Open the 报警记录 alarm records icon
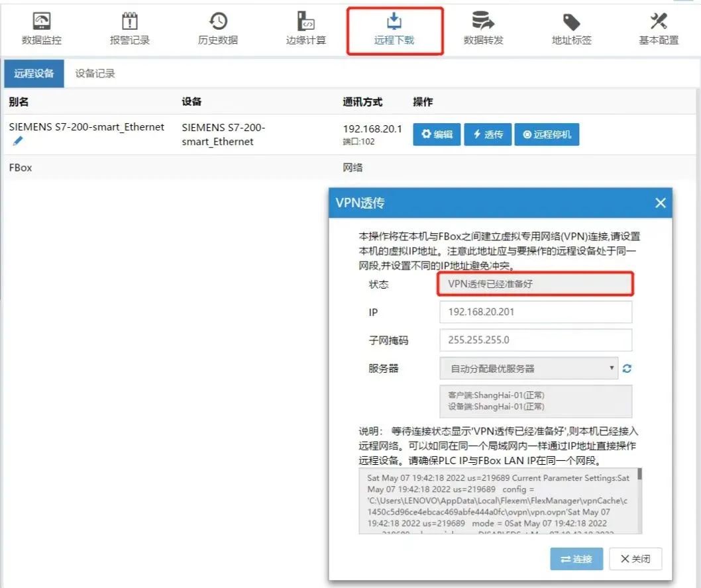Image resolution: width=701 pixels, height=588 pixels. [x=129, y=29]
